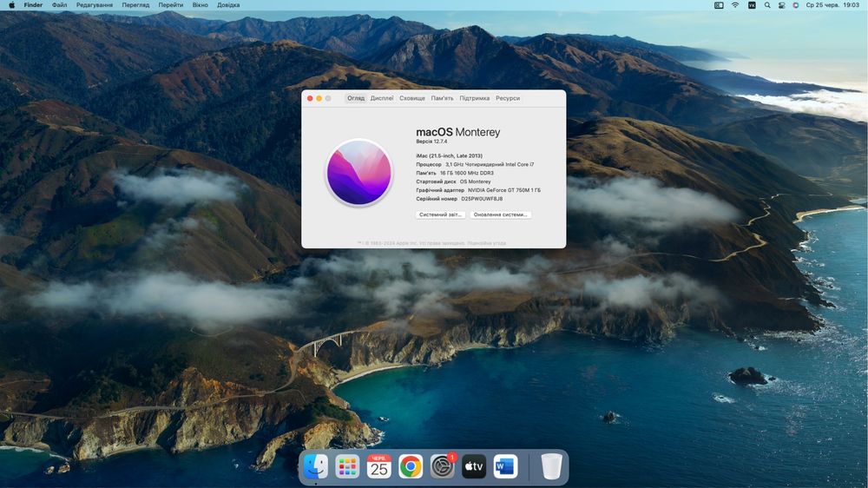
Task: Click the Wi-Fi status icon
Action: pos(735,5)
